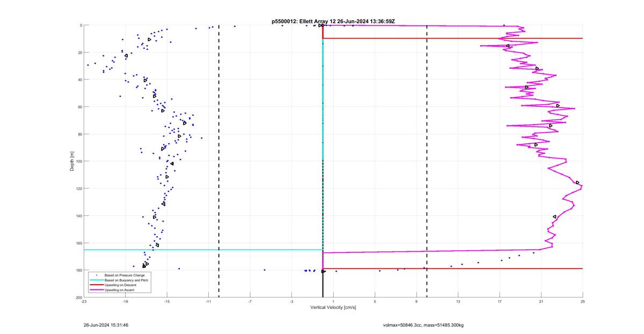644x334 pixels.
Task: Click depth axis tick label '60'
Action: (x=79, y=107)
